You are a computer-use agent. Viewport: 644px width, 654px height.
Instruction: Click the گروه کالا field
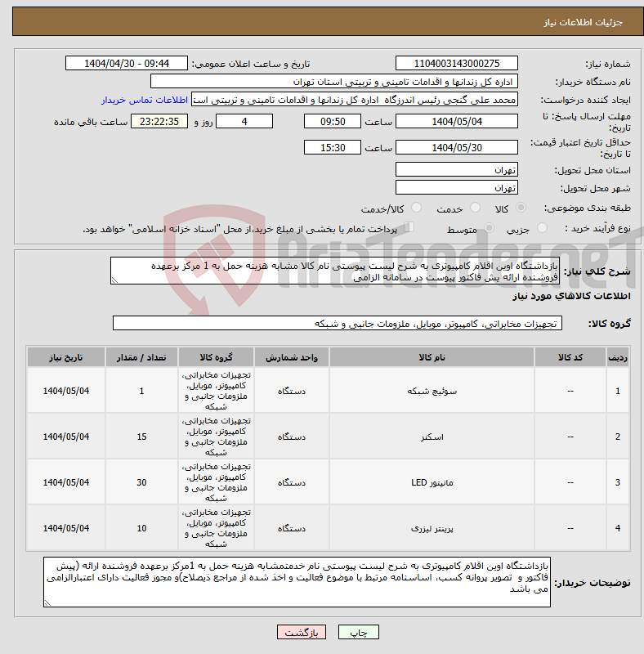tap(338, 323)
